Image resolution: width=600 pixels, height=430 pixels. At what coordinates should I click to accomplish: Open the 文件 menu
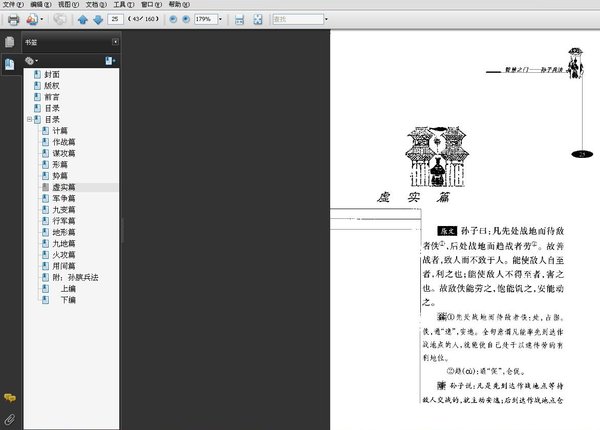click(x=10, y=5)
